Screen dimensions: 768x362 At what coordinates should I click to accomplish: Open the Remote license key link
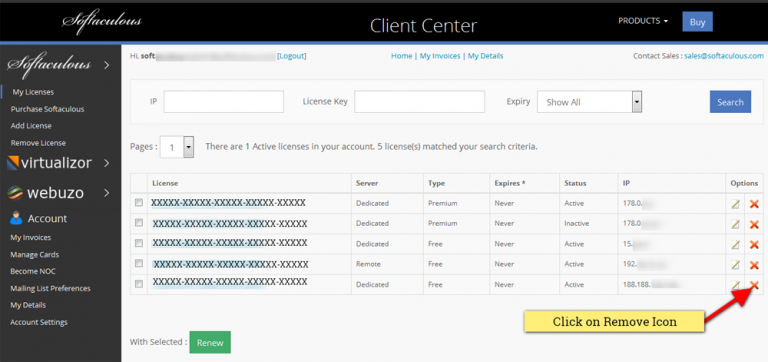point(231,265)
